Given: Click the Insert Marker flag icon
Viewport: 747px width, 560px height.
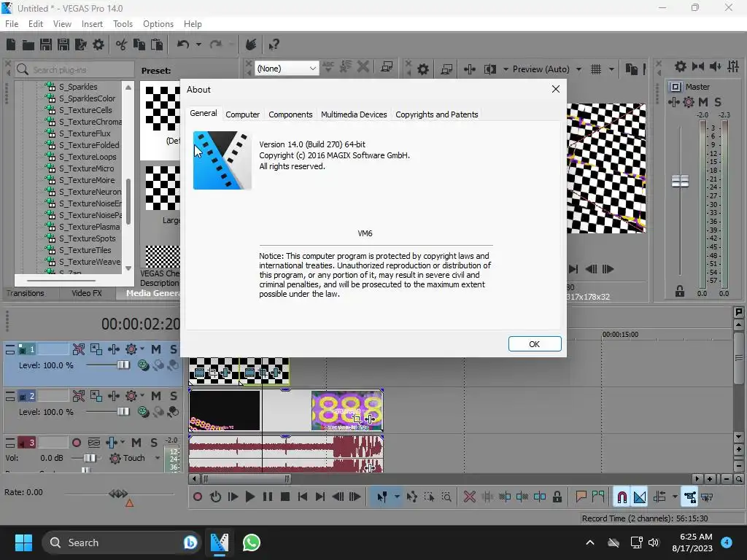Looking at the screenshot, I should click(x=581, y=497).
